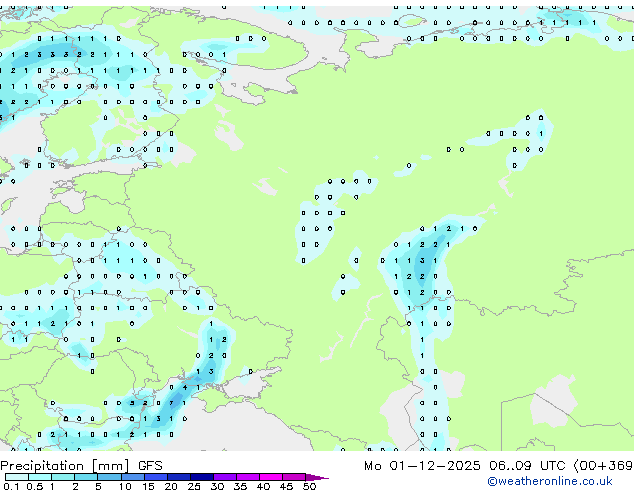Screen dimensions: 634x490
Task: Click the '25' legend label
Action: [194, 486]
